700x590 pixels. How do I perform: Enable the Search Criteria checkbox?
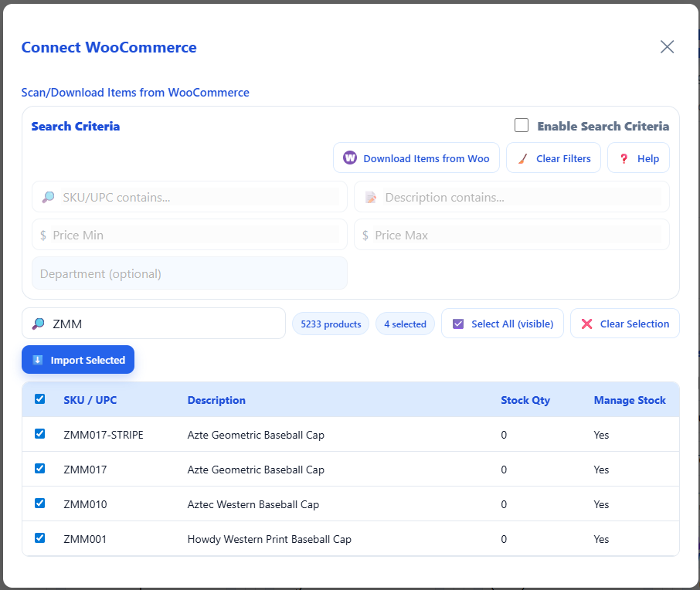521,124
